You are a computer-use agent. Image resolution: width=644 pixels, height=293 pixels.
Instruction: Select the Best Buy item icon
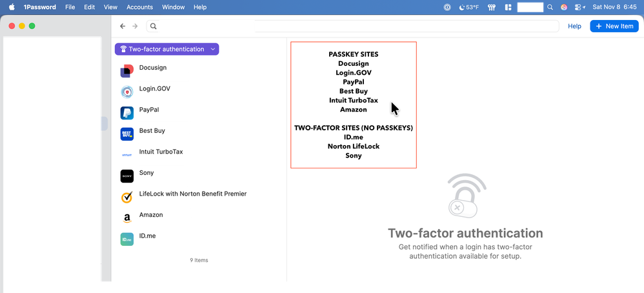pyautogui.click(x=127, y=134)
